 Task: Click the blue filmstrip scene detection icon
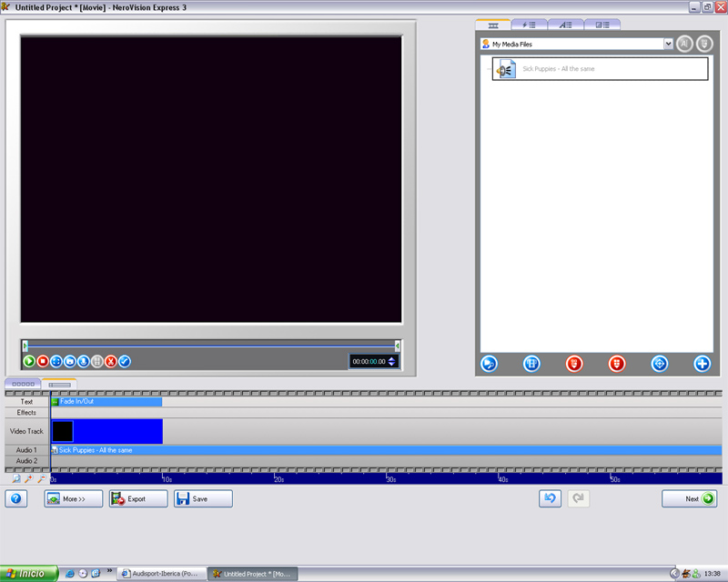pyautogui.click(x=531, y=364)
